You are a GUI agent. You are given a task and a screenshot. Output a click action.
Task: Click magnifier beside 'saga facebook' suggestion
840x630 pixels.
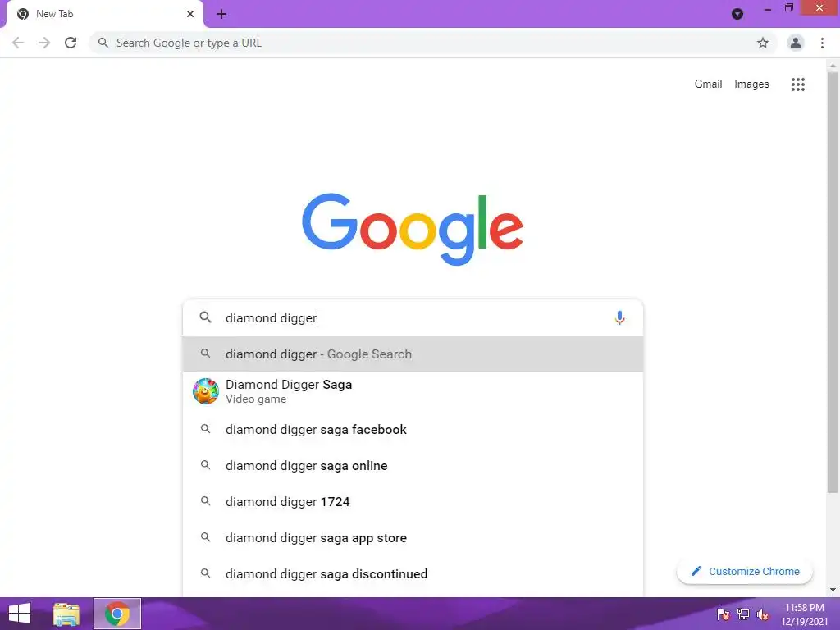[205, 429]
